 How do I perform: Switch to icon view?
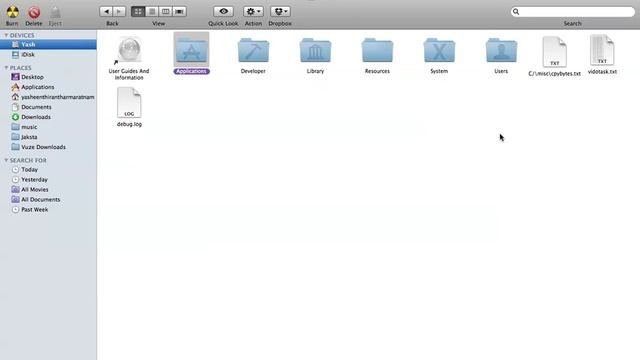click(x=138, y=11)
